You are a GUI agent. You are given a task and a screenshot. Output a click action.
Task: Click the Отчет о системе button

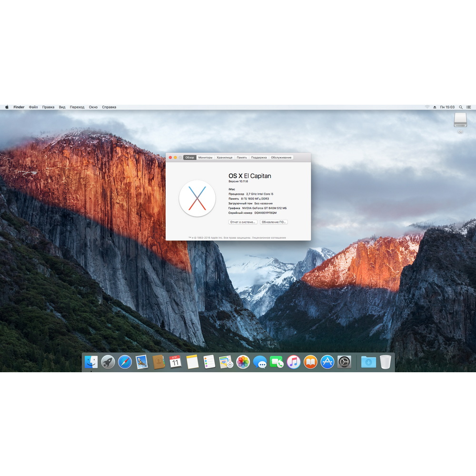click(x=243, y=222)
